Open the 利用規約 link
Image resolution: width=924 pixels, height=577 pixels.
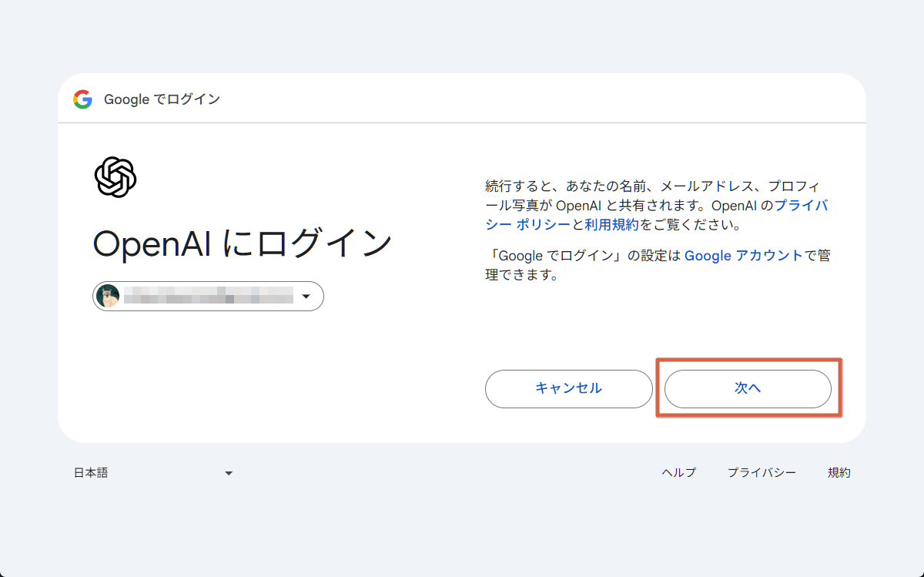click(x=611, y=226)
